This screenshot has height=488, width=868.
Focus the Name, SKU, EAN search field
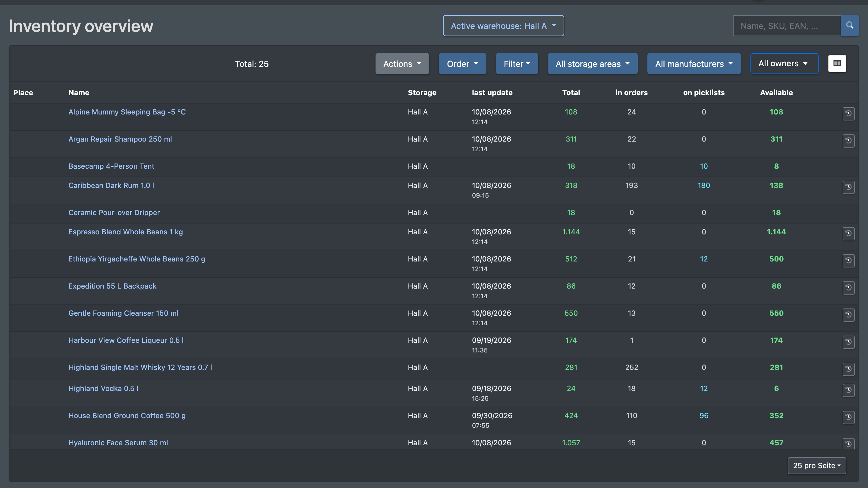tap(787, 26)
